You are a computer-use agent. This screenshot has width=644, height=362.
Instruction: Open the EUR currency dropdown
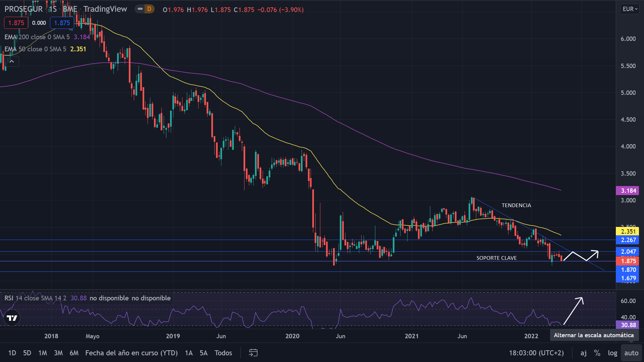tap(630, 9)
